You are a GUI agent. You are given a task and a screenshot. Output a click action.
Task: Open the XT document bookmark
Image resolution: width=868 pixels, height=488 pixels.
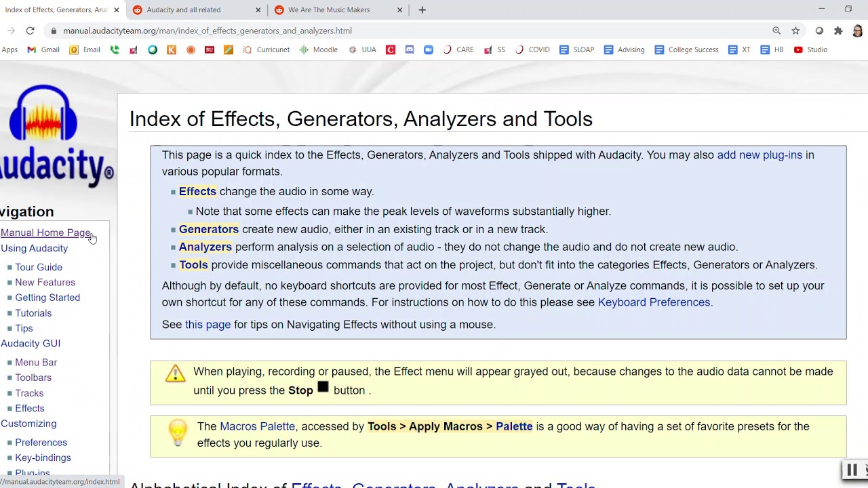[739, 49]
